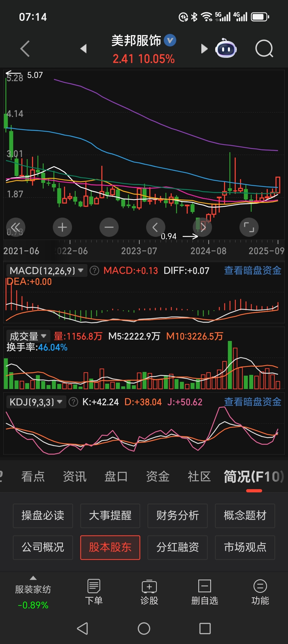This screenshot has height=644, width=288.
Task: Open 概念题材 section
Action: pos(245,516)
